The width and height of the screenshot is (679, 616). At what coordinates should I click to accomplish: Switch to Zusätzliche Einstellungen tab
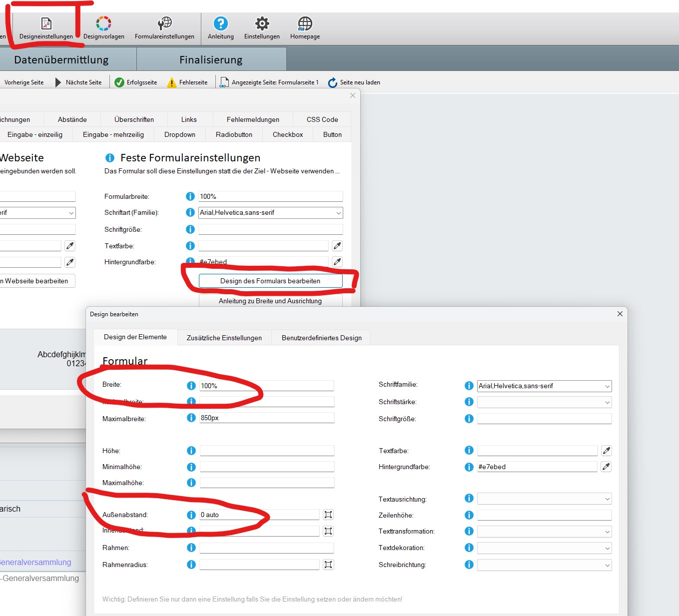[x=224, y=338]
